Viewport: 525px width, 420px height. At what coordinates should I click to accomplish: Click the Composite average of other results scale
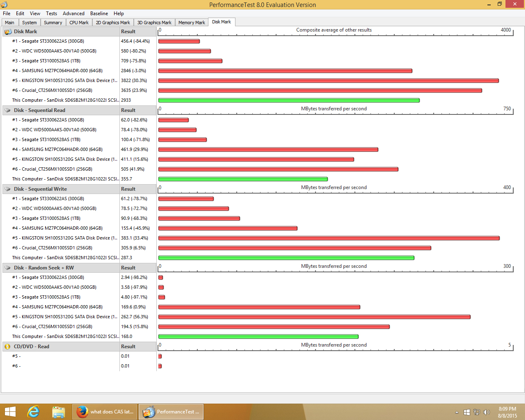(x=336, y=32)
